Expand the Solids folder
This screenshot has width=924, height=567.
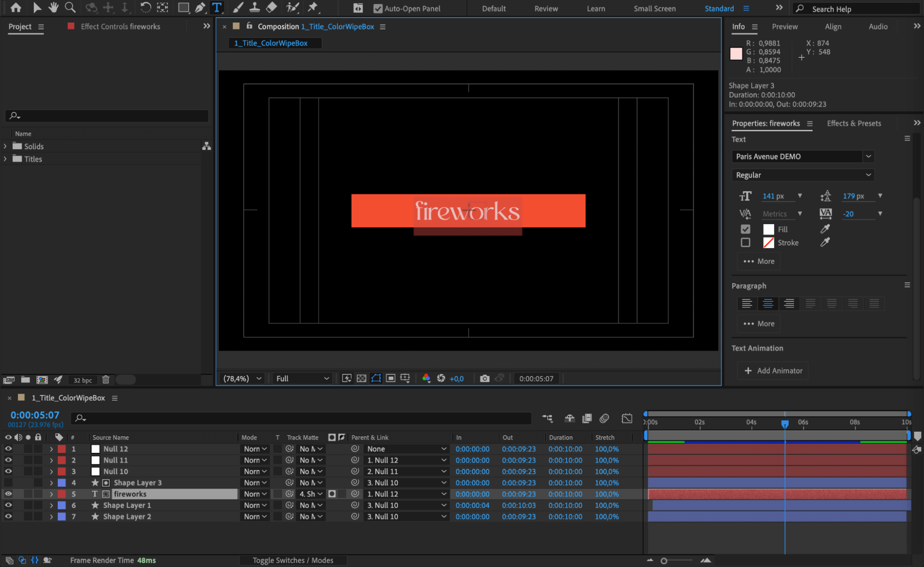click(x=6, y=146)
